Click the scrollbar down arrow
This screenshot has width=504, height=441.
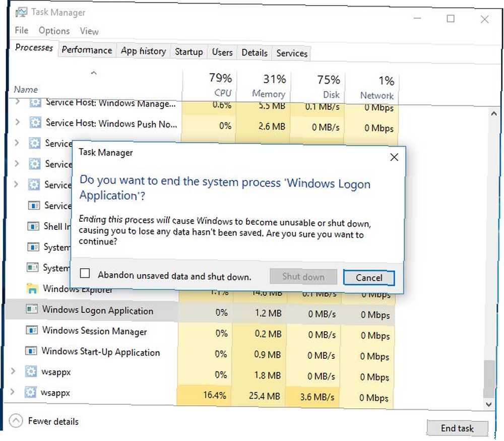click(x=489, y=404)
